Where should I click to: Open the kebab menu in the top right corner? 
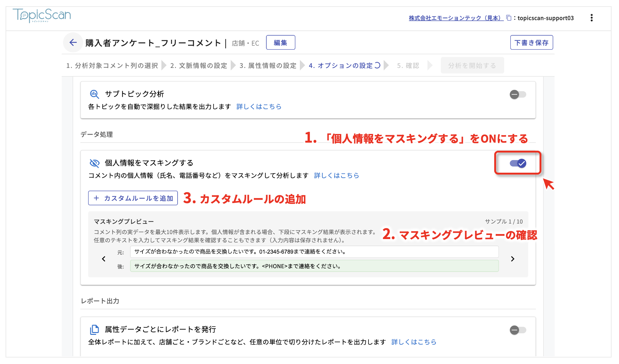pyautogui.click(x=592, y=18)
